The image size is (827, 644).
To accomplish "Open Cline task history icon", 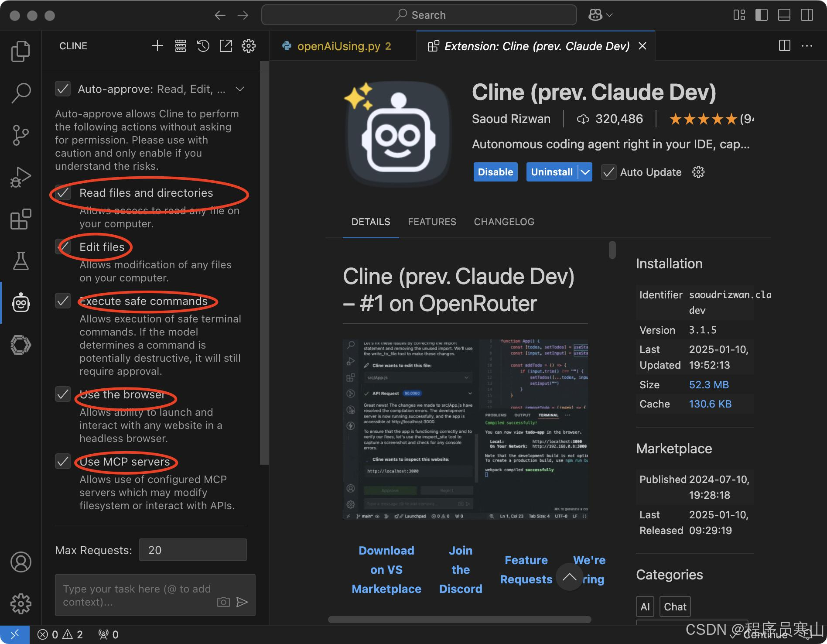I will [x=203, y=46].
